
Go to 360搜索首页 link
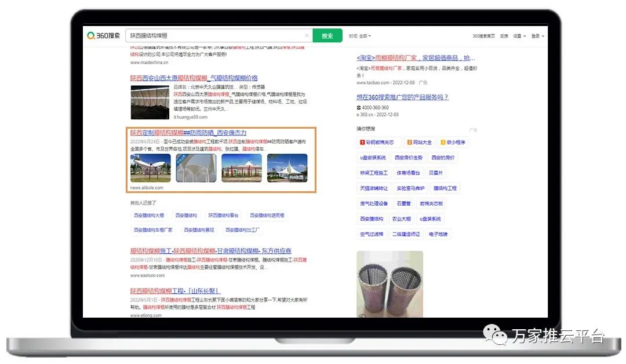(483, 36)
